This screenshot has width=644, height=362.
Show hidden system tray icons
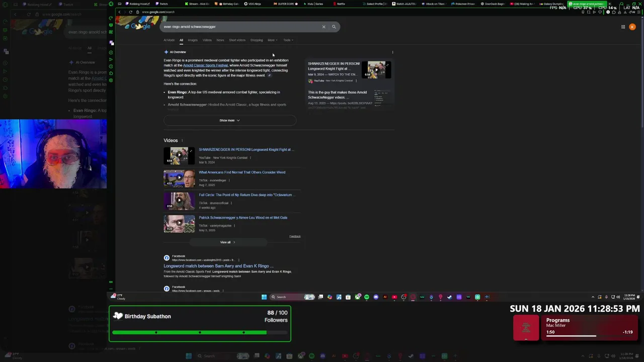pos(593,297)
